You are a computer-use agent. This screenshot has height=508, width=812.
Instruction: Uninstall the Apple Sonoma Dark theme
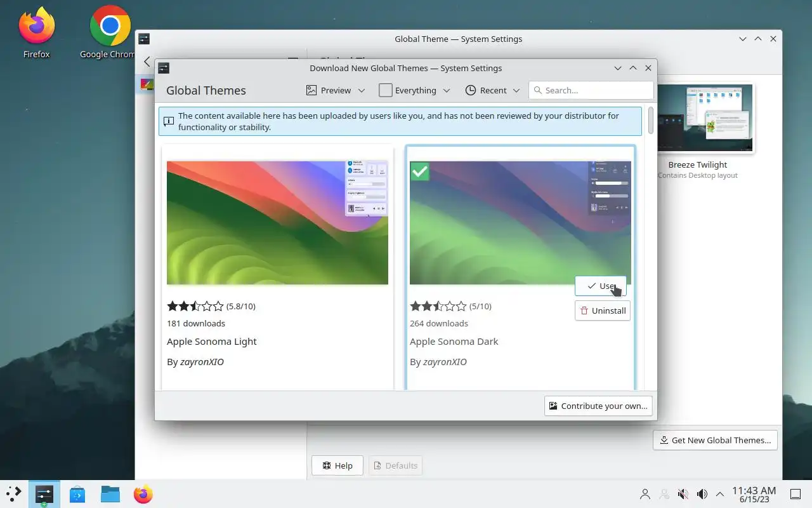coord(603,311)
